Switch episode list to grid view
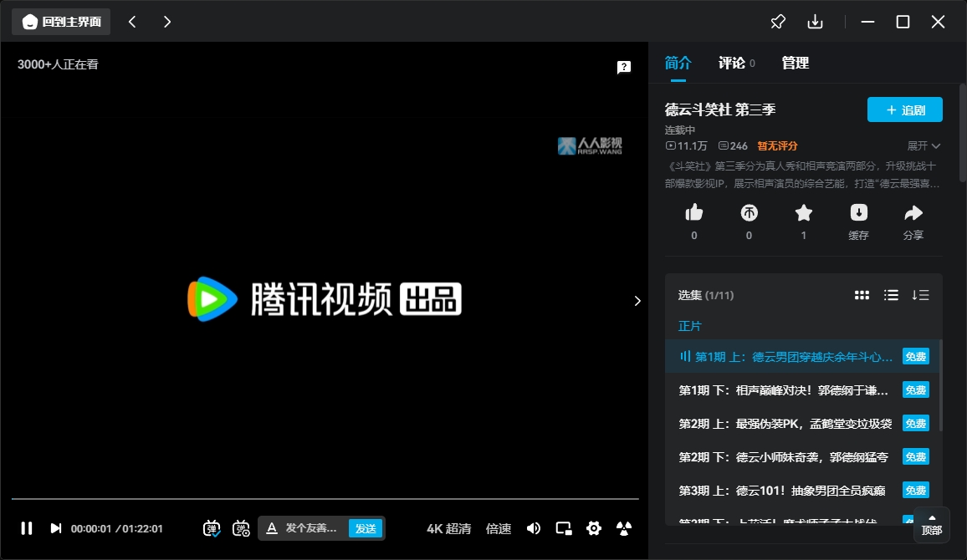Screen dimensions: 967x560 (x=862, y=295)
